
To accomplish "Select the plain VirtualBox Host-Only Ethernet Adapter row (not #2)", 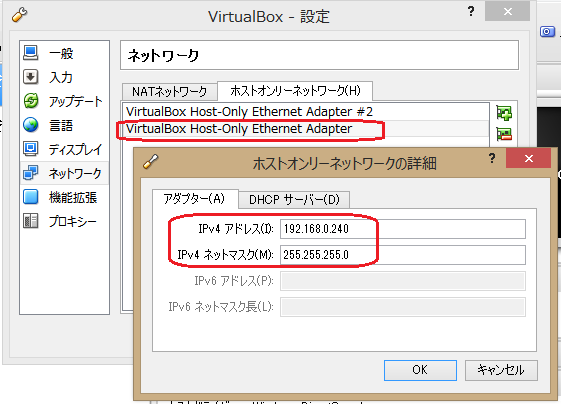I will 305,128.
